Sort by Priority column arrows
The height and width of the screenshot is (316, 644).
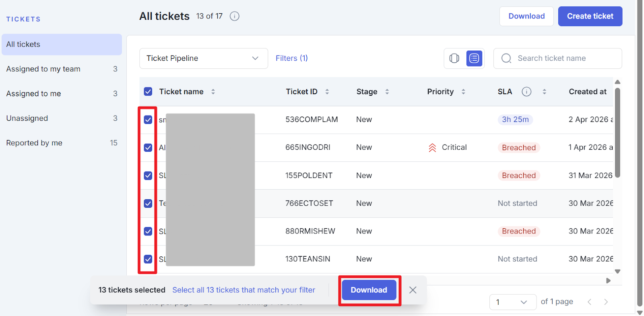(x=463, y=92)
